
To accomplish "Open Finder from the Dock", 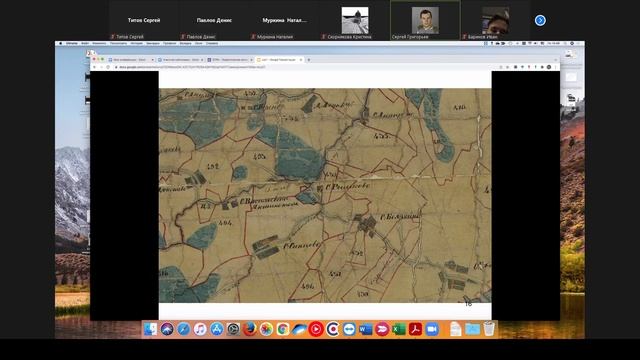I will (x=150, y=329).
